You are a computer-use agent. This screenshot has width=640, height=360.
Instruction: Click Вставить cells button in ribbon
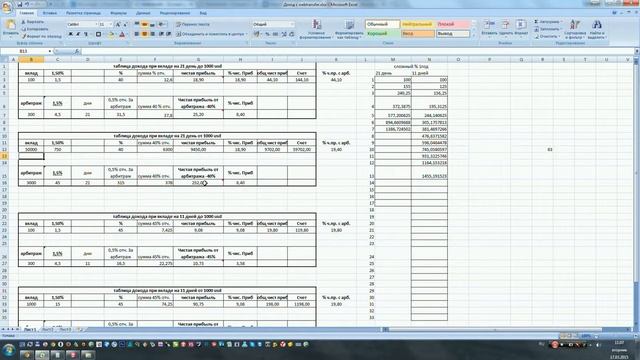(x=489, y=28)
